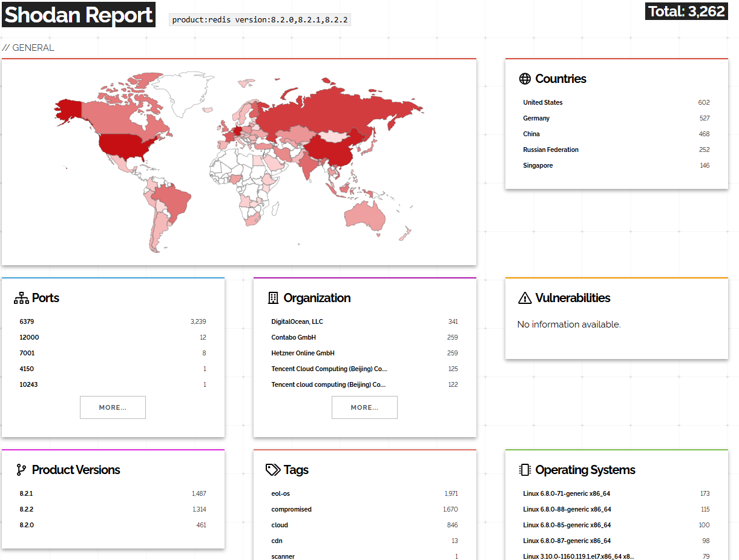This screenshot has width=739, height=560.
Task: Click the // GENERAL section header
Action: (x=29, y=47)
